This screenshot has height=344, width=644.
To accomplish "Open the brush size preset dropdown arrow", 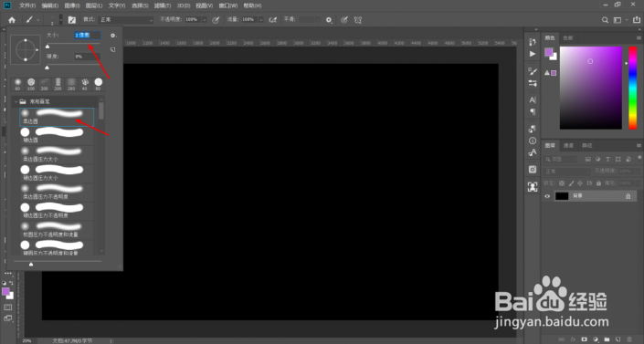I will [x=61, y=20].
